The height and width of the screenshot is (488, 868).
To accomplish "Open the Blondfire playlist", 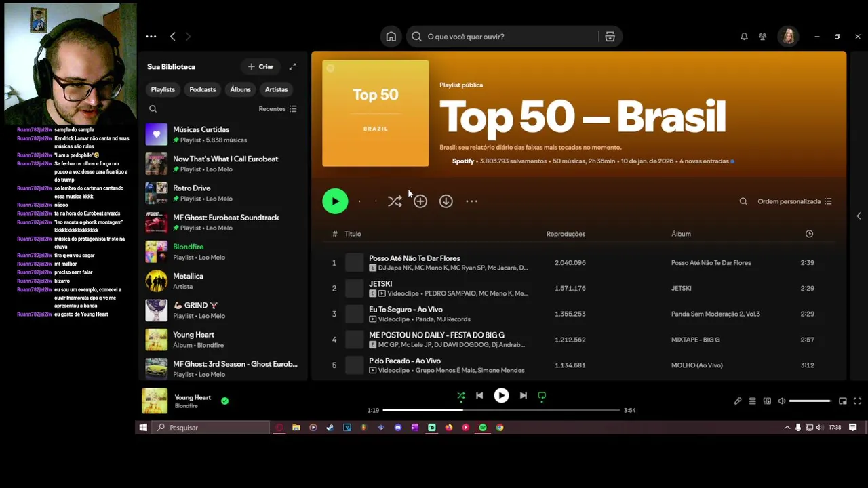I will [222, 251].
